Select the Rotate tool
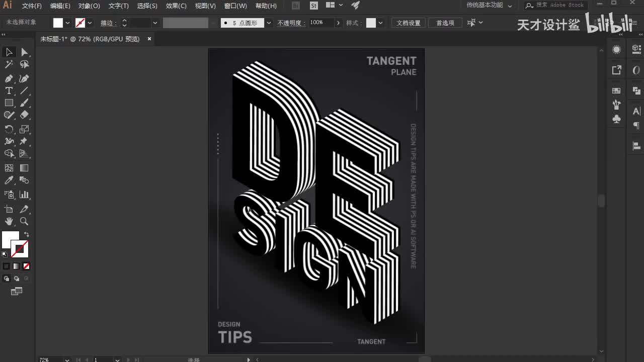 9,129
